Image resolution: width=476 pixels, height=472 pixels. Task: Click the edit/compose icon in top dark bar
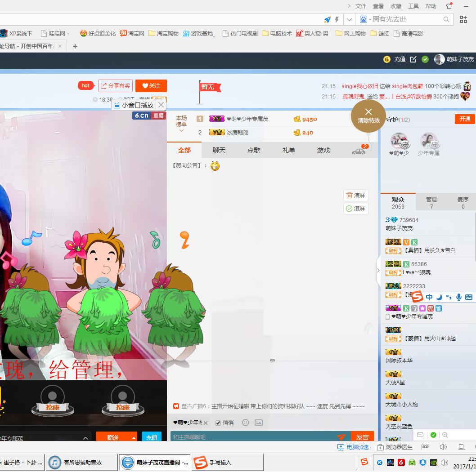tap(413, 59)
